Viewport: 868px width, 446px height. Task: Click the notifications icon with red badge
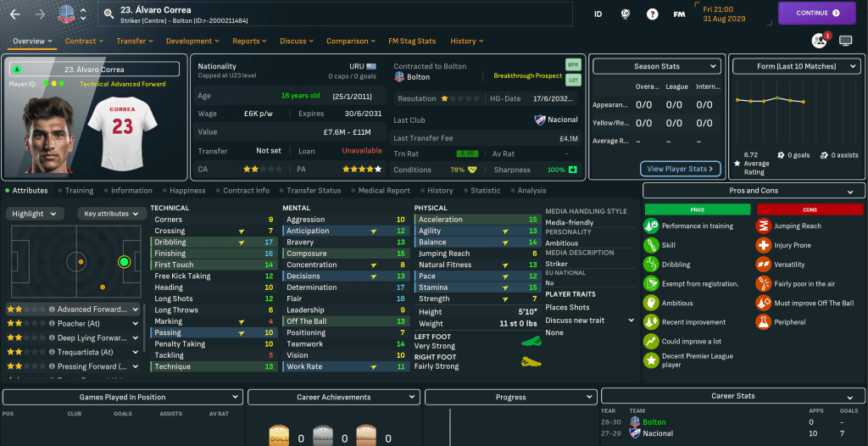(x=819, y=40)
